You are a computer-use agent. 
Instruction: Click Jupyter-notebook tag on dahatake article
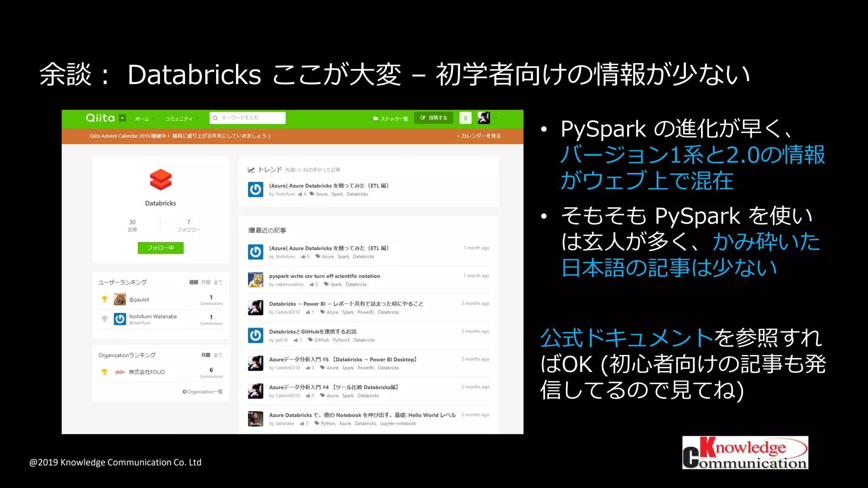398,423
